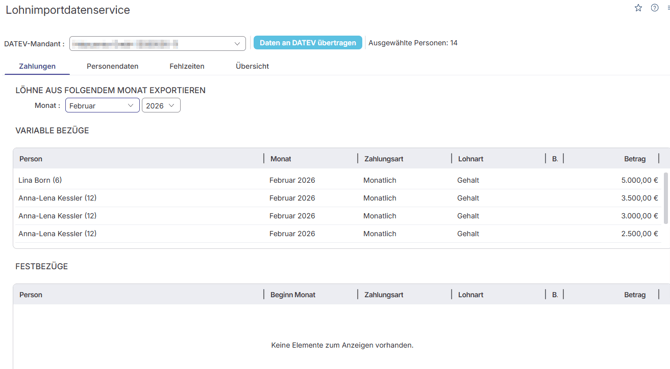Viewport: 670px width, 369px height.
Task: Click Zahlungsart header in Variable Bezüge table
Action: [384, 159]
